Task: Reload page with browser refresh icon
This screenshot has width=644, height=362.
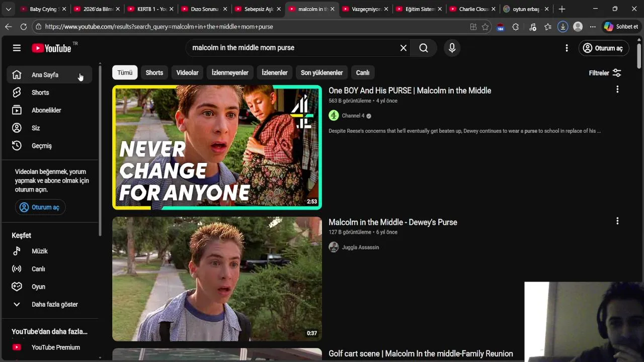Action: pyautogui.click(x=24, y=27)
